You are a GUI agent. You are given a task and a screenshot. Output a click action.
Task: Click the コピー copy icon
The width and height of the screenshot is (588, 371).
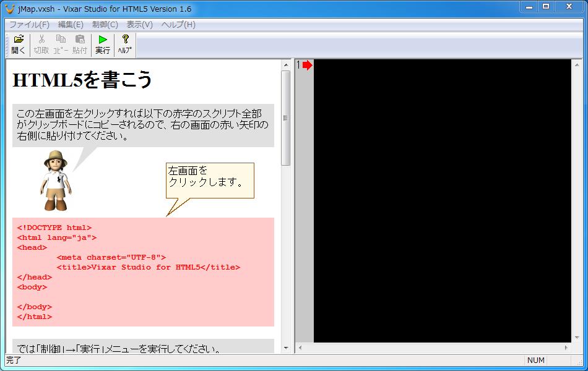tap(61, 43)
